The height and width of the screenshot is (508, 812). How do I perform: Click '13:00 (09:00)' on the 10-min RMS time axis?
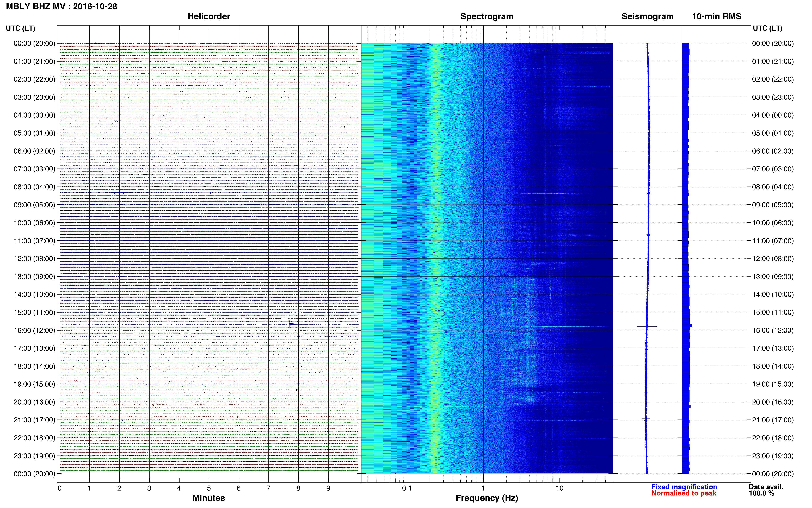(773, 277)
